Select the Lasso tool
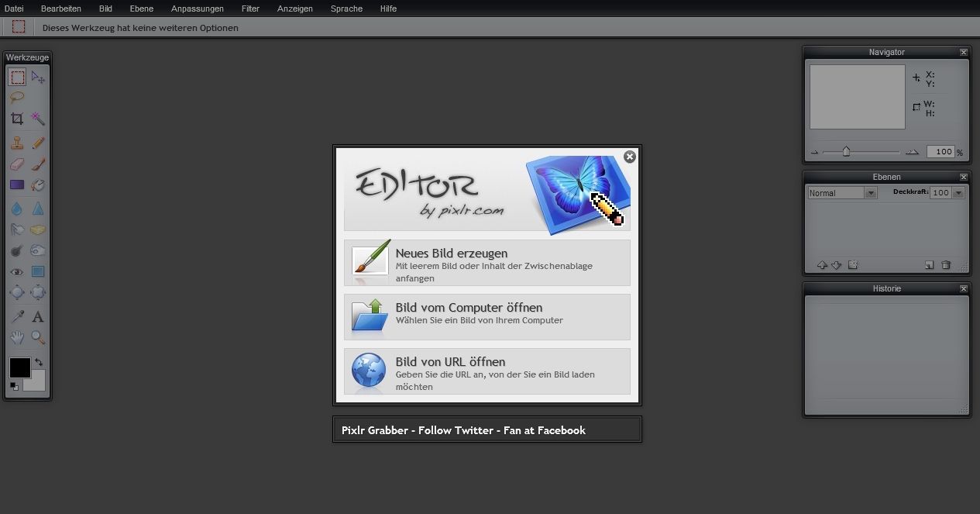The image size is (980, 514). [x=17, y=98]
